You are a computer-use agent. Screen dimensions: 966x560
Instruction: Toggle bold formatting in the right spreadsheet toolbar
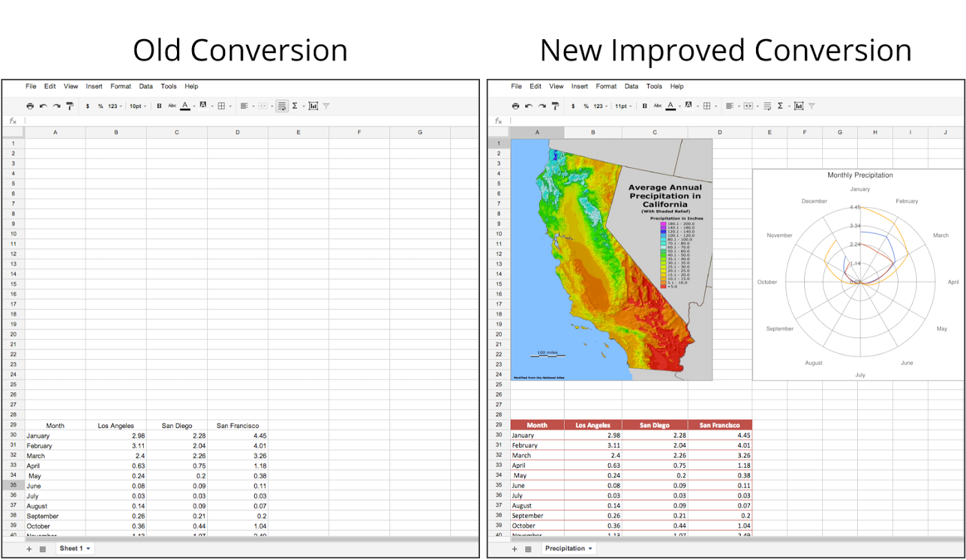[x=644, y=106]
